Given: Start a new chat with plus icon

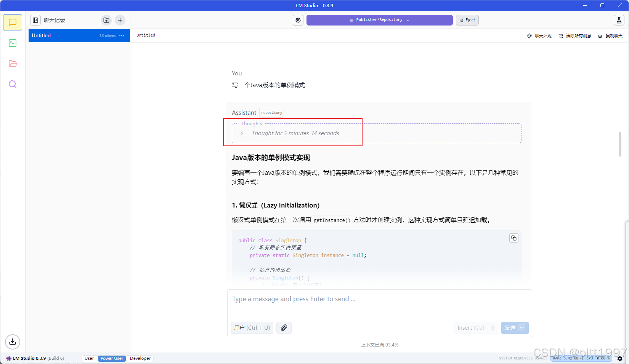Looking at the screenshot, I should coord(120,20).
